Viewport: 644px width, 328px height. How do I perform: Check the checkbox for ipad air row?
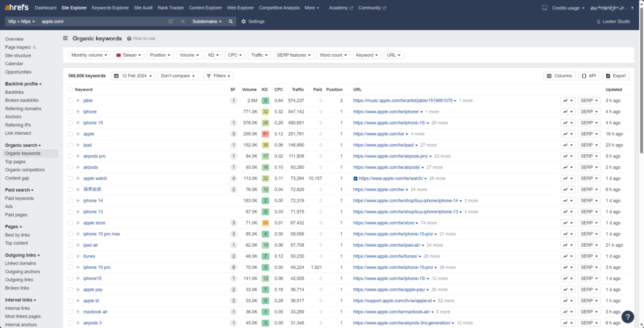pos(70,245)
